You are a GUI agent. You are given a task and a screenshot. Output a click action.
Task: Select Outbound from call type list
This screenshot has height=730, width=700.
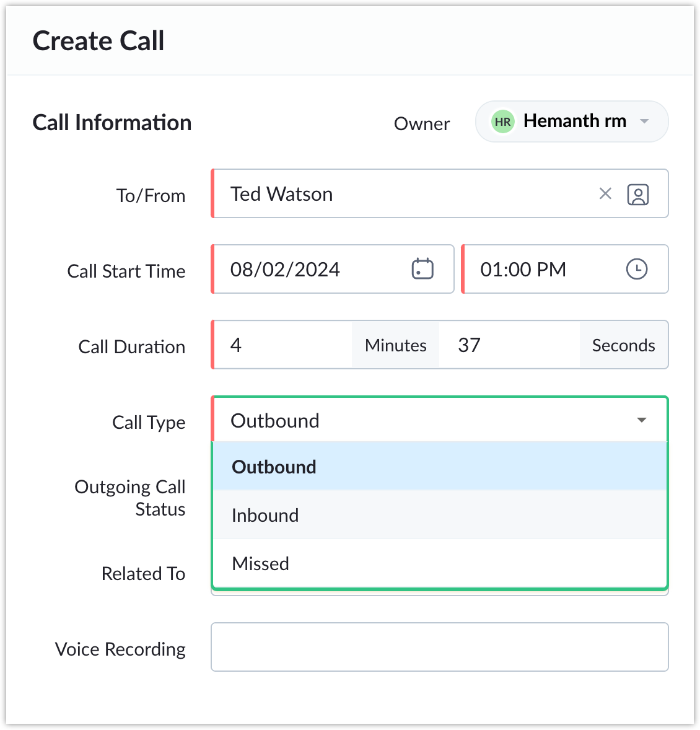(440, 467)
